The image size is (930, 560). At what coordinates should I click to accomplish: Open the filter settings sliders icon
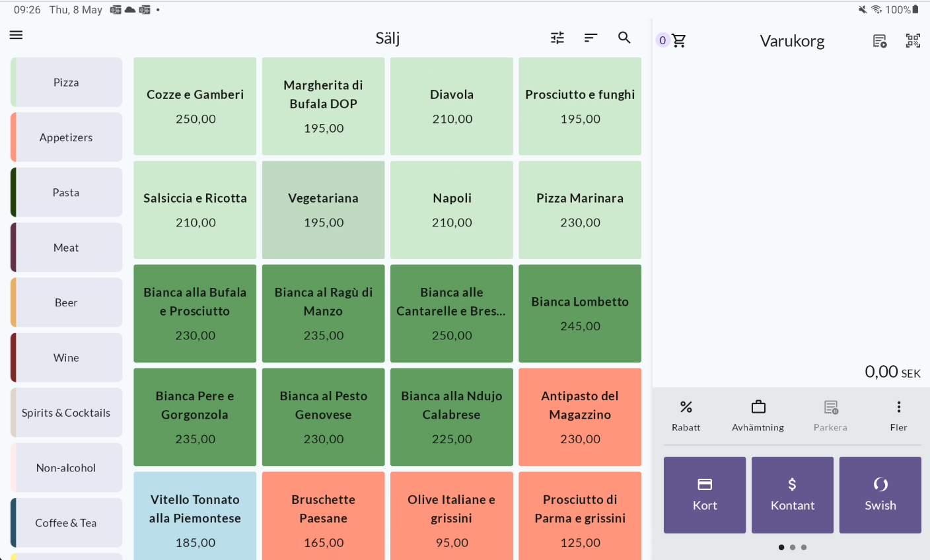point(557,38)
